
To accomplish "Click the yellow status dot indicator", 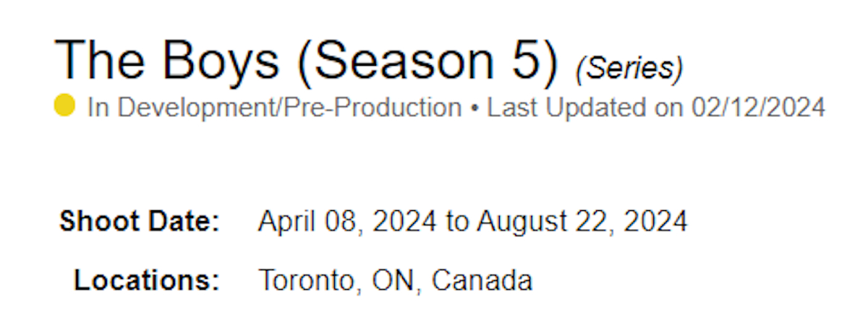I will click(x=65, y=106).
